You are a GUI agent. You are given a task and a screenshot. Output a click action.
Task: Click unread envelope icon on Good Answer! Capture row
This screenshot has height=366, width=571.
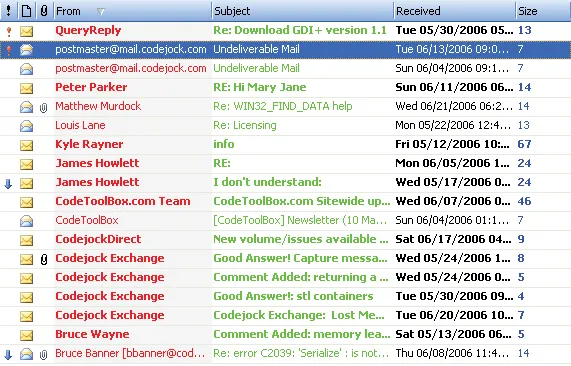[x=26, y=259]
